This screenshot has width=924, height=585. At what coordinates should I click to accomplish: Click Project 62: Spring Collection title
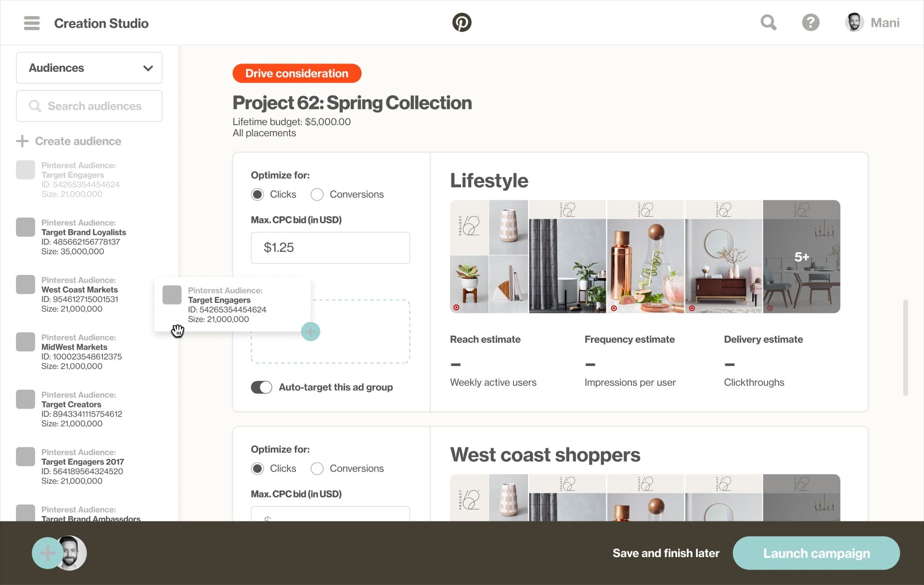point(352,103)
